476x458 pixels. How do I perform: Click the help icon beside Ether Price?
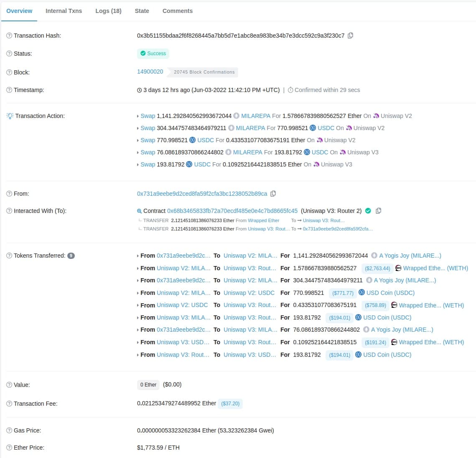9,448
